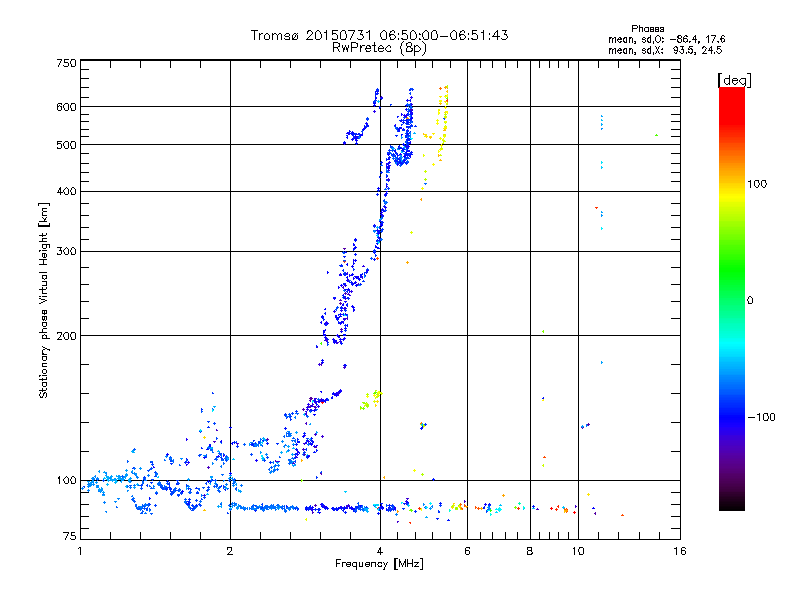Click the '[deg]' colorbar unit label

point(734,80)
